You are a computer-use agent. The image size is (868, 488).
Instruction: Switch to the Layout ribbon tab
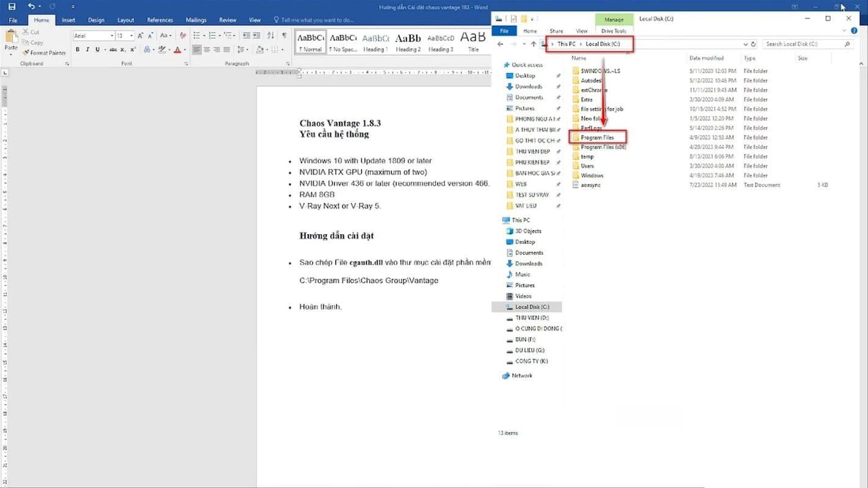pos(126,20)
